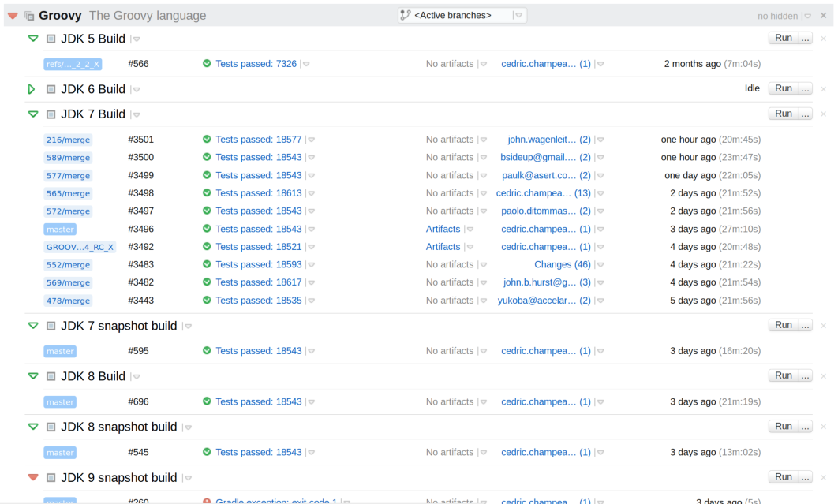Screen dimensions: 838x504
Task: Click the JDK 5 Build configuration icon
Action: click(51, 39)
